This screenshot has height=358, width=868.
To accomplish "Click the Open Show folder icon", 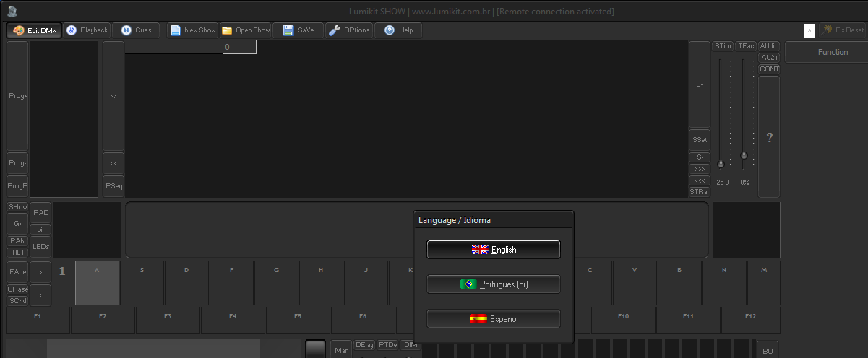I will (228, 30).
